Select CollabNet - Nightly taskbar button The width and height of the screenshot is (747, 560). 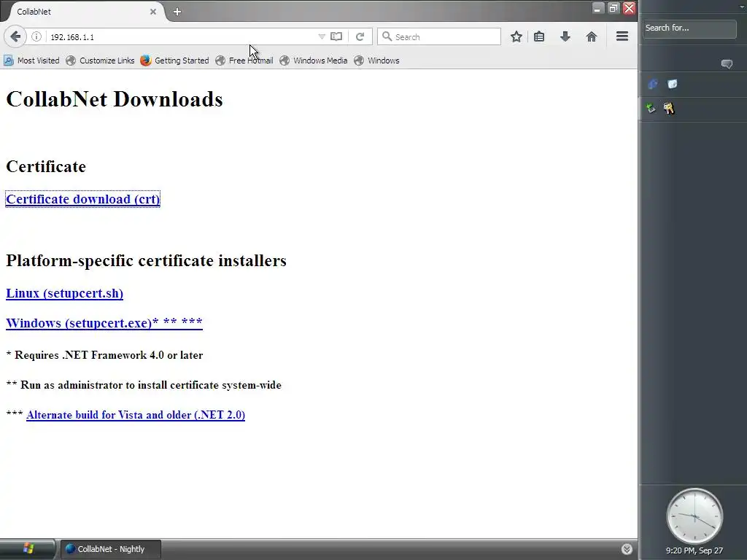110,549
